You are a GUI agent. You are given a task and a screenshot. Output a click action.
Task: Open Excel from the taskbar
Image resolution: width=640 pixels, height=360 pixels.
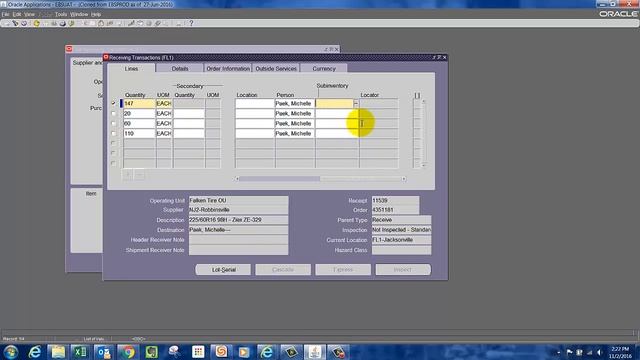80,352
